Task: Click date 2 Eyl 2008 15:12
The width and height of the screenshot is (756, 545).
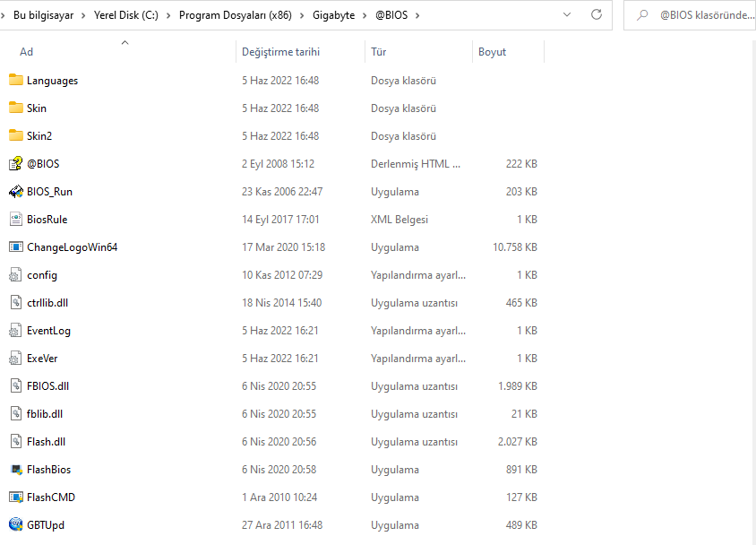Action: pos(278,163)
